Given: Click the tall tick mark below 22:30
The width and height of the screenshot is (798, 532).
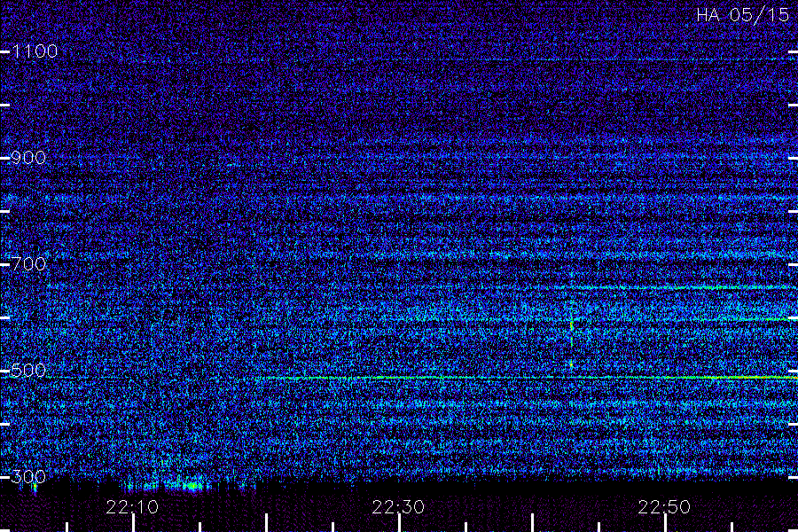Looking at the screenshot, I should (400, 523).
